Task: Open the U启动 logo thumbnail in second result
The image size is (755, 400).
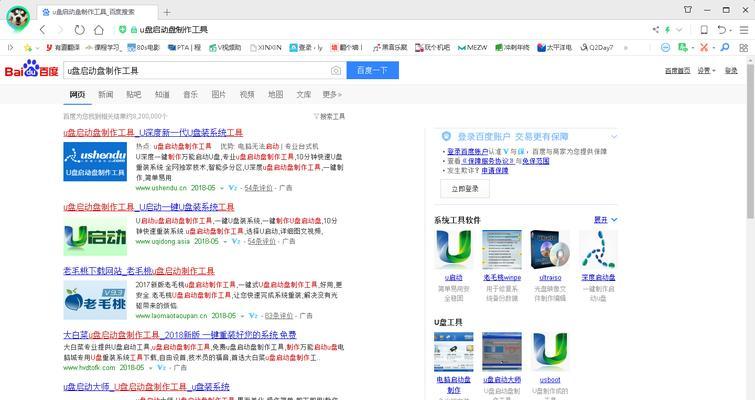Action: tap(95, 236)
